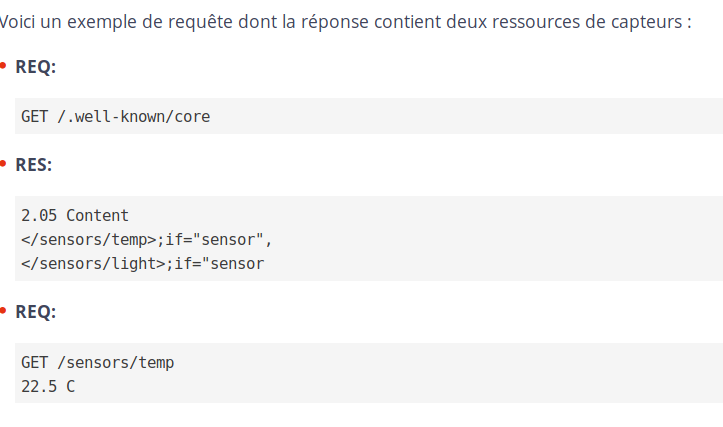The height and width of the screenshot is (427, 723).
Task: Click the </sensors/temp>;if="sensor", line
Action: point(147,240)
